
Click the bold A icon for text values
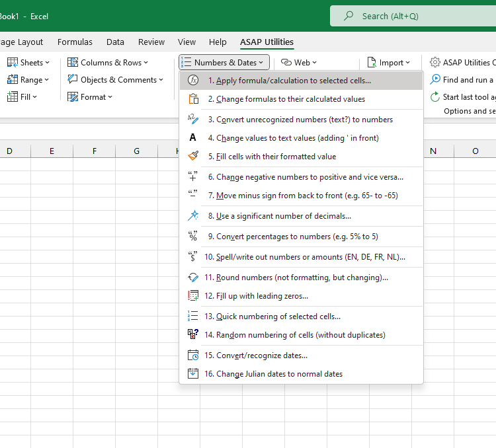click(x=192, y=137)
